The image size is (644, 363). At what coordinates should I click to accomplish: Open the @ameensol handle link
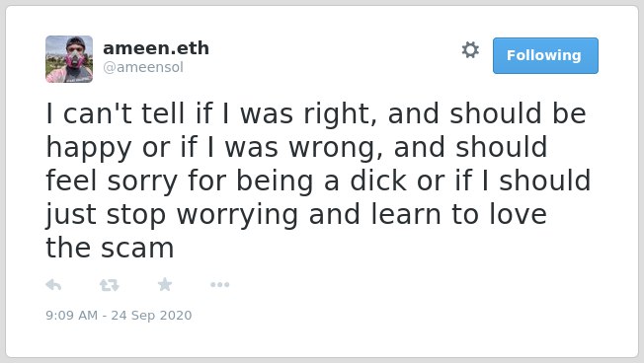143,67
